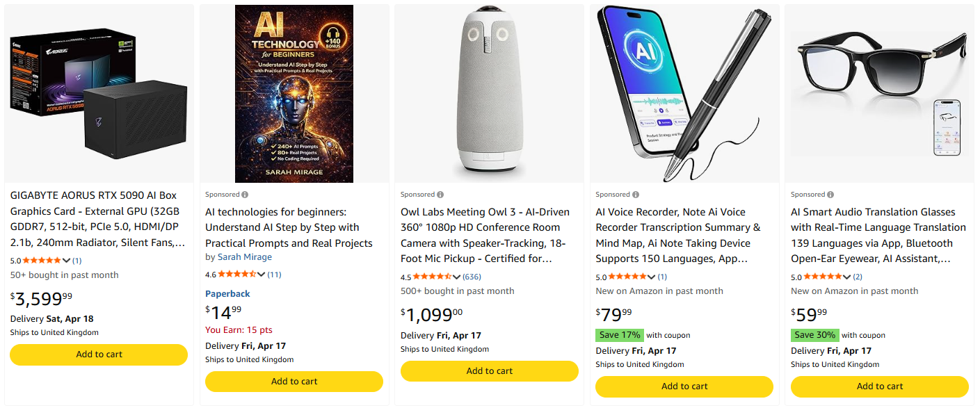Expand rating breakdown chevron for Sarah Mirage book
980x408 pixels.
pos(262,275)
